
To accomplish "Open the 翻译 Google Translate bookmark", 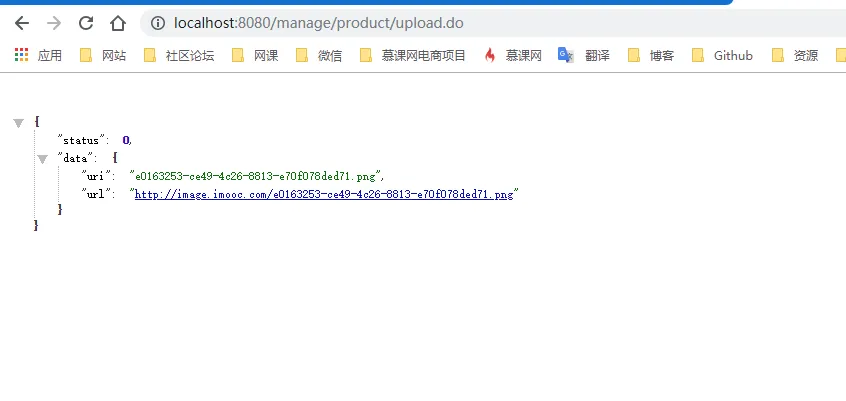I will pyautogui.click(x=584, y=55).
